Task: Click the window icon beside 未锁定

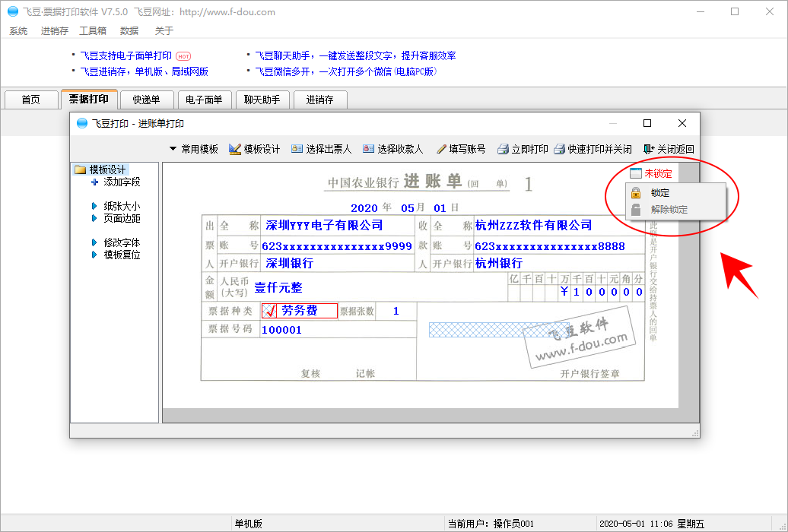Action: point(636,173)
